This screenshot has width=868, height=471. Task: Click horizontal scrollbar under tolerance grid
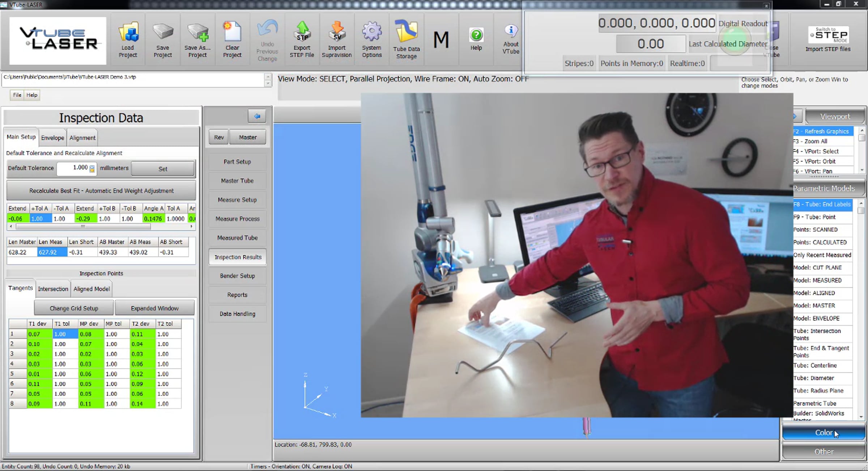pos(83,227)
